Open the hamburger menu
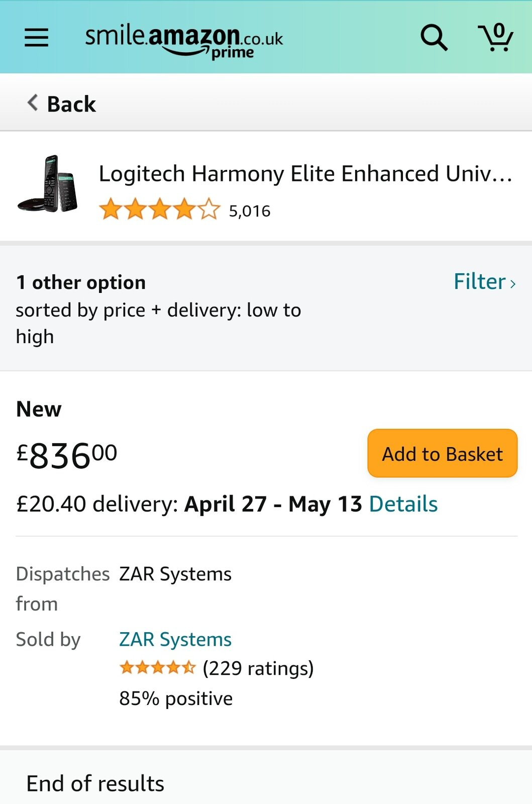This screenshot has height=804, width=532. click(x=37, y=38)
